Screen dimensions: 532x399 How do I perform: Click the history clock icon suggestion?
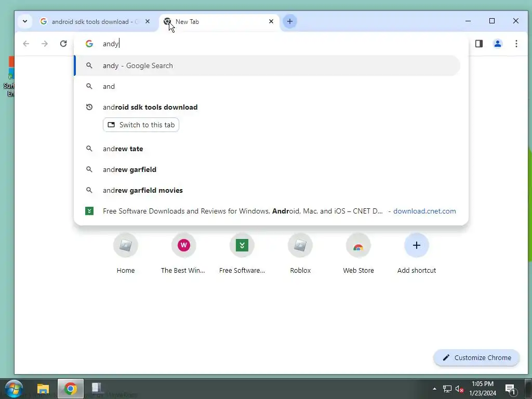[89, 107]
